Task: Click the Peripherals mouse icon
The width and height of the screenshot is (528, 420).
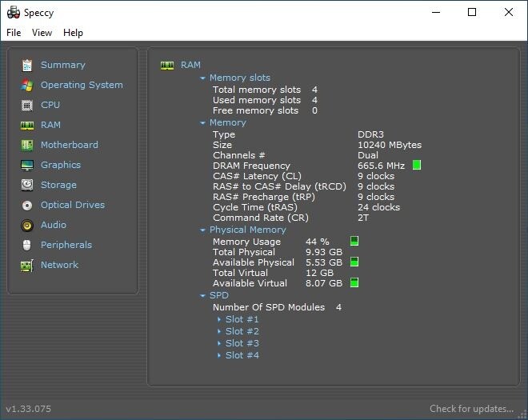Action: [27, 245]
